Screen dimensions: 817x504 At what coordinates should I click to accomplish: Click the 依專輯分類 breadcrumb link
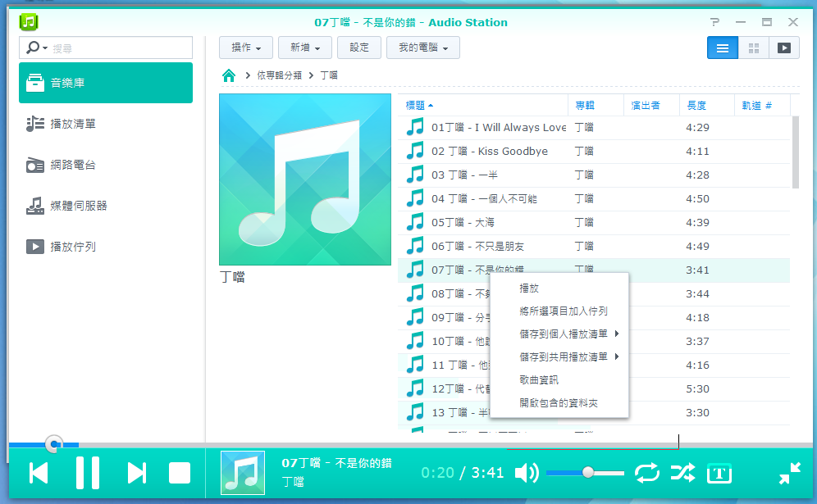click(x=279, y=75)
